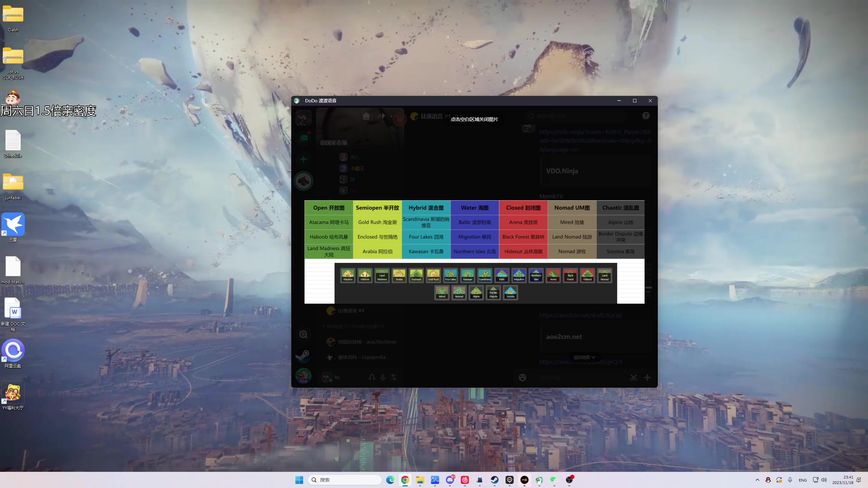Select the 比赛语音 #4 voice channel

point(351,311)
